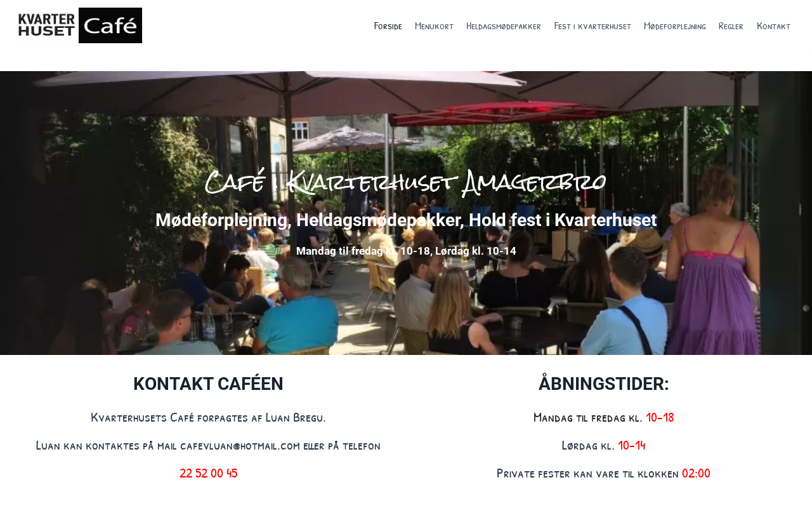This screenshot has width=812, height=508.
Task: Click the Kvarterhuset Café logo
Action: pos(80,25)
